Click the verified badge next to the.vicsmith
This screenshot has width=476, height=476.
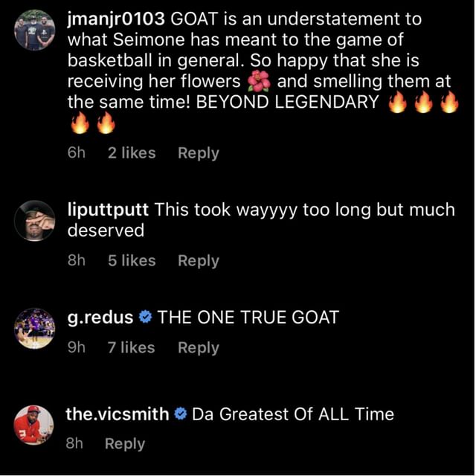[181, 414]
